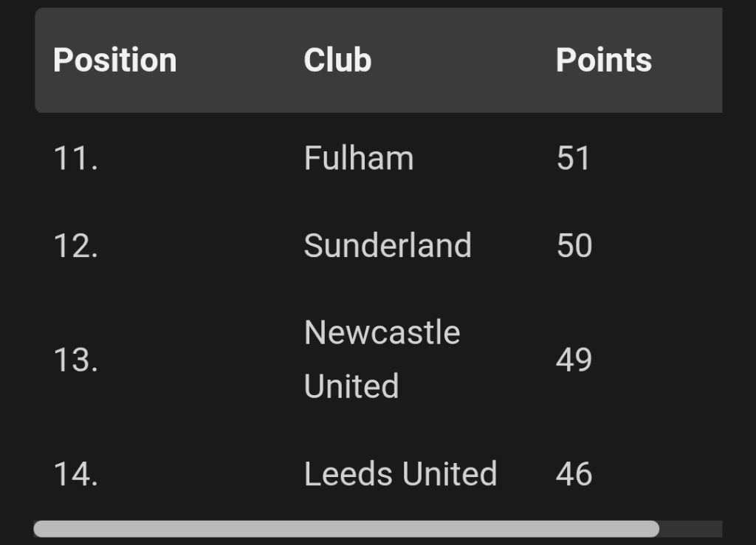Viewport: 756px width, 545px height.
Task: Click the empty scrollbar track at right
Action: (x=691, y=529)
